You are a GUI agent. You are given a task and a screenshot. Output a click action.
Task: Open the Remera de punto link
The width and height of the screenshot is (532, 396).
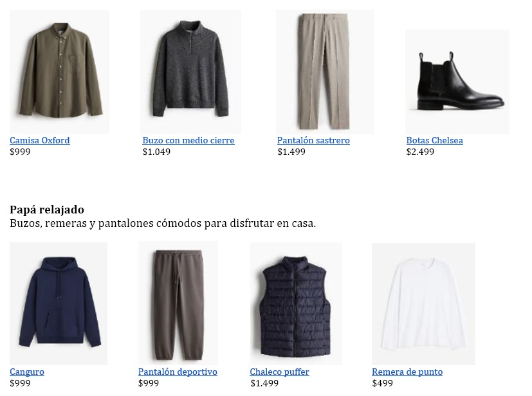click(407, 372)
